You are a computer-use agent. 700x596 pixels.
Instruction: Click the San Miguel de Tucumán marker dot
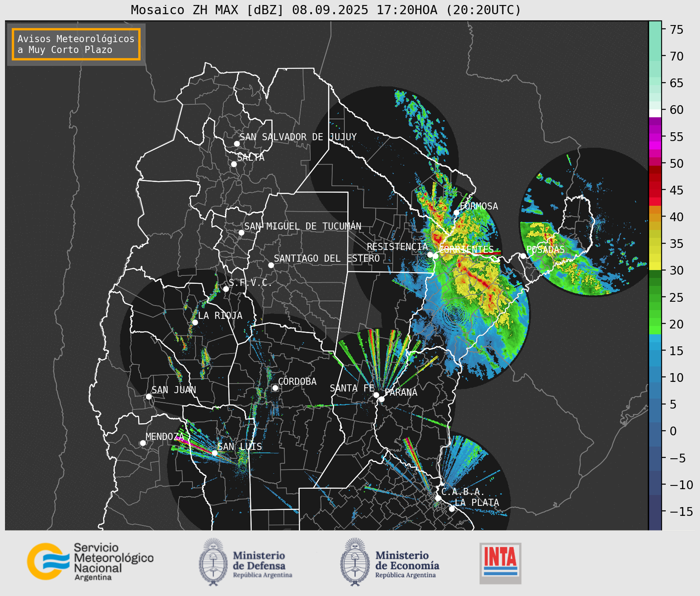(241, 232)
